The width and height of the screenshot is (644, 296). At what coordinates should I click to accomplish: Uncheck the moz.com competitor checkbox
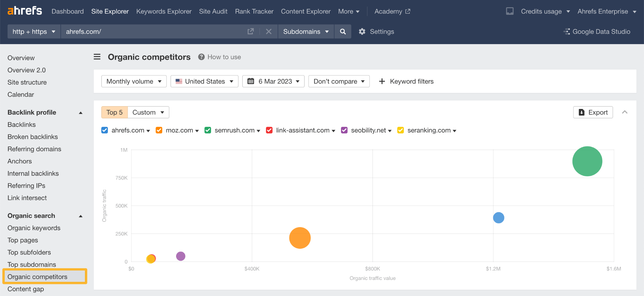159,130
